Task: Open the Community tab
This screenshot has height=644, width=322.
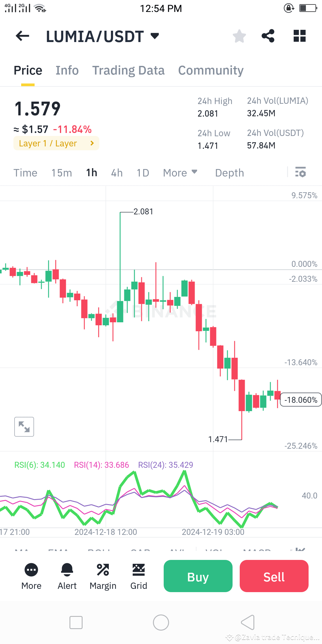Action: pyautogui.click(x=210, y=70)
